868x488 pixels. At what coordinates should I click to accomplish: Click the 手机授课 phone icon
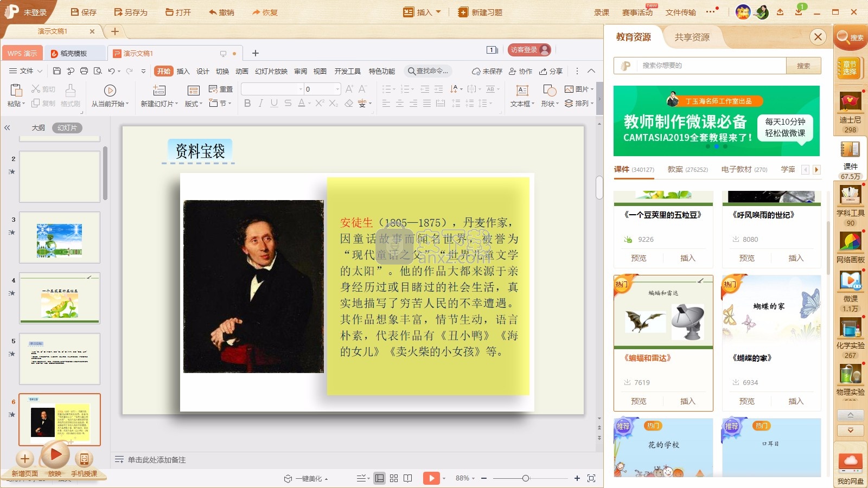click(84, 459)
